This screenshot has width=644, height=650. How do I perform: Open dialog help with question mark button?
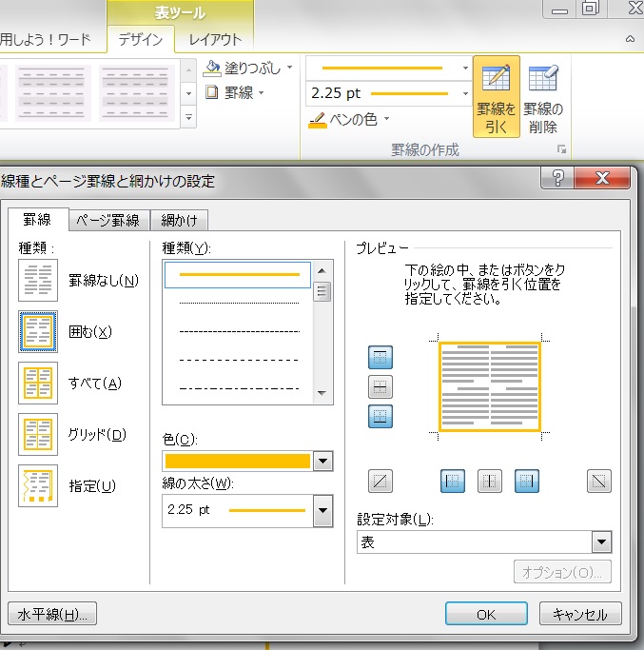pos(557,178)
